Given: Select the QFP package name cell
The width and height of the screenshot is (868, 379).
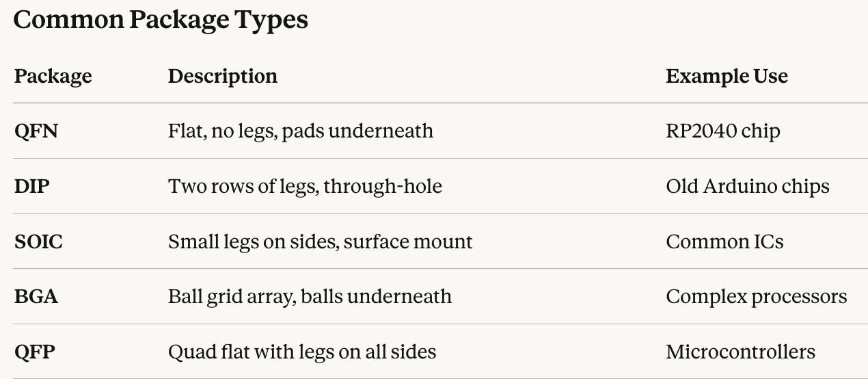Looking at the screenshot, I should tap(35, 352).
